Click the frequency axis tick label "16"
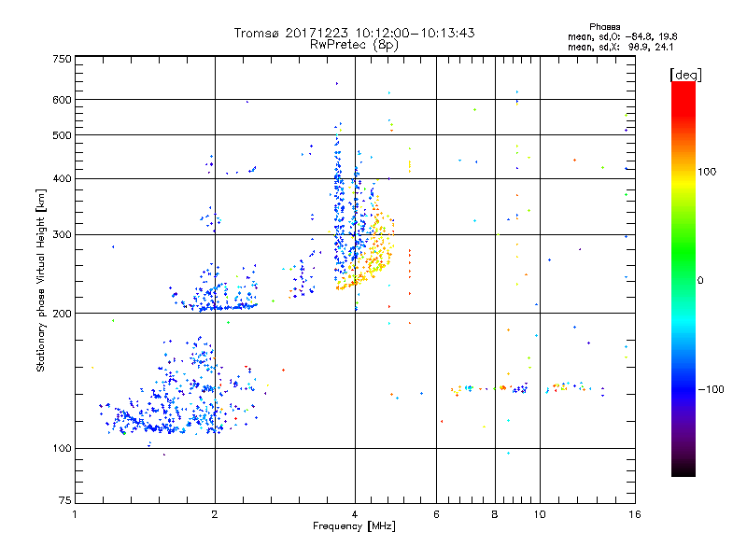Viewport: 747px width, 560px height. (x=635, y=514)
